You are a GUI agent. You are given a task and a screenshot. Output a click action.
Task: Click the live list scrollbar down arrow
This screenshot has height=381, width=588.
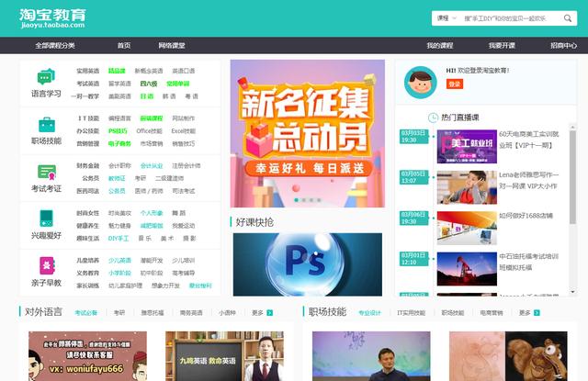pyautogui.click(x=572, y=291)
